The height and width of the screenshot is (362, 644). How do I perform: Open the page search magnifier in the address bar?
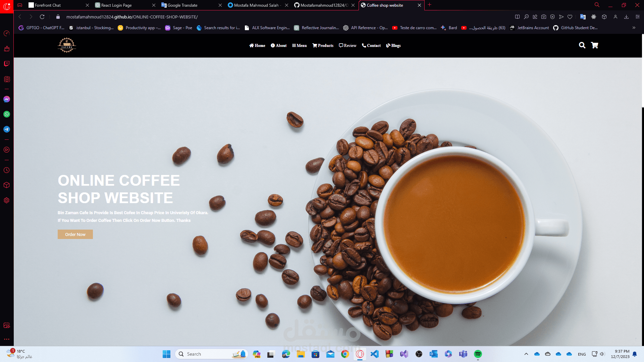click(x=527, y=16)
